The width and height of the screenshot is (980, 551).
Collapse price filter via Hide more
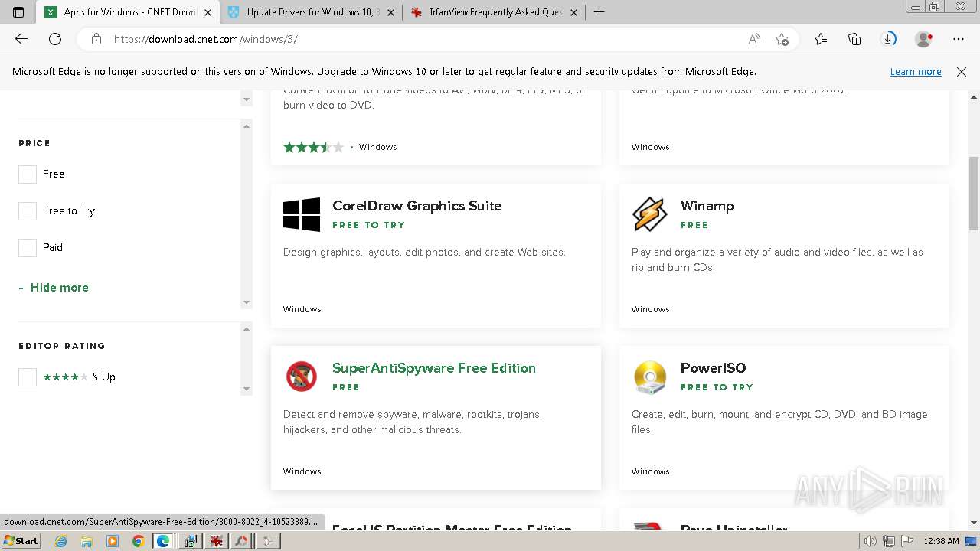pyautogui.click(x=54, y=288)
